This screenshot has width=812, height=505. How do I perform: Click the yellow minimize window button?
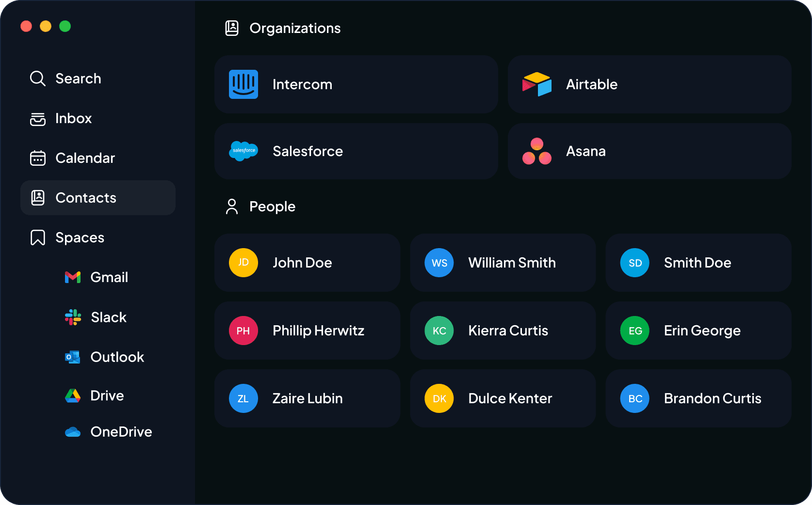46,26
